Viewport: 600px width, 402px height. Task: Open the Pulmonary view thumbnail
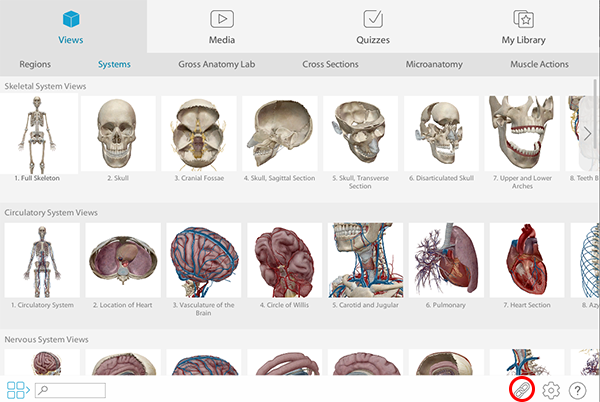pyautogui.click(x=446, y=260)
